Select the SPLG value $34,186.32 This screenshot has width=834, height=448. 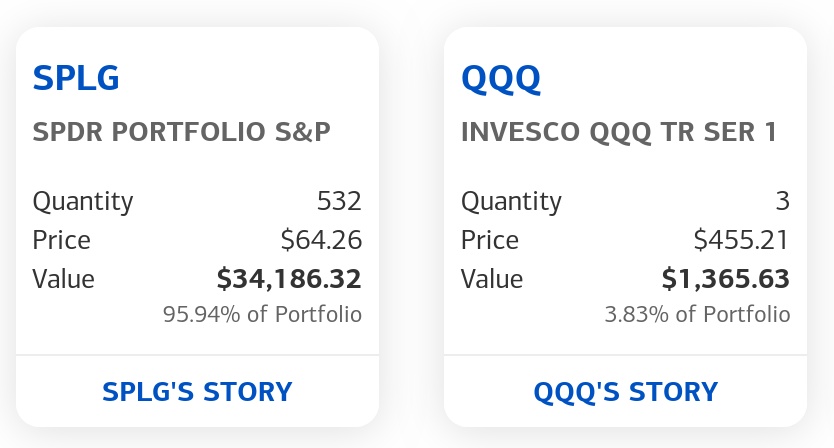[x=289, y=279]
